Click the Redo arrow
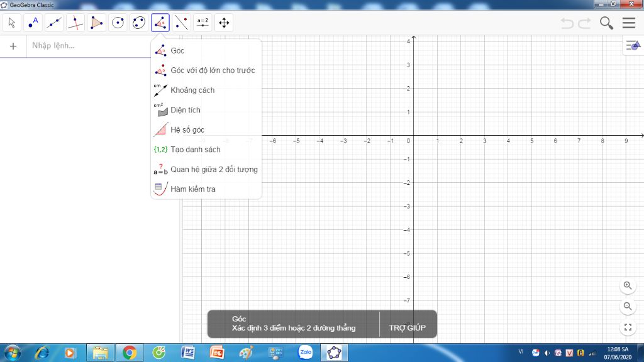Viewport: 644px width, 362px height. 584,23
